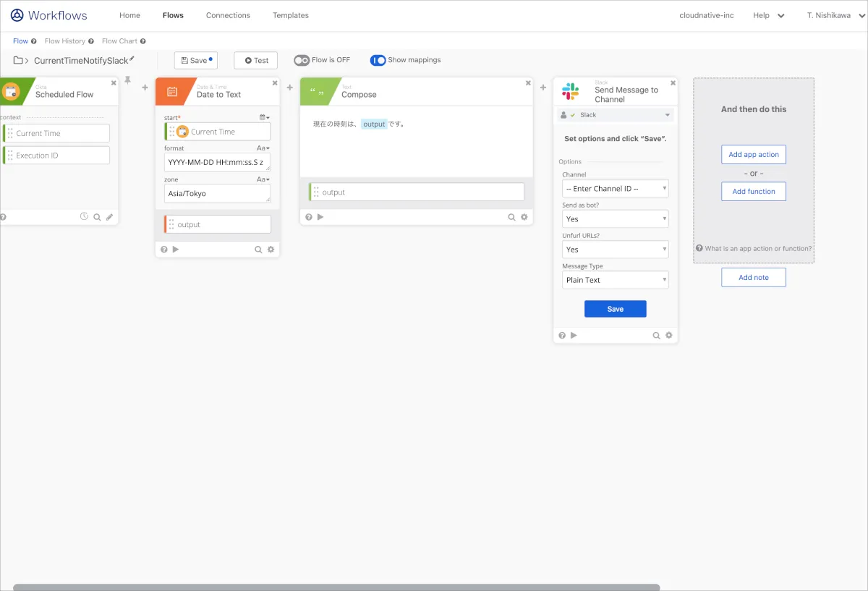868x591 pixels.
Task: Open the gear settings in the Slack card footer
Action: coord(669,336)
